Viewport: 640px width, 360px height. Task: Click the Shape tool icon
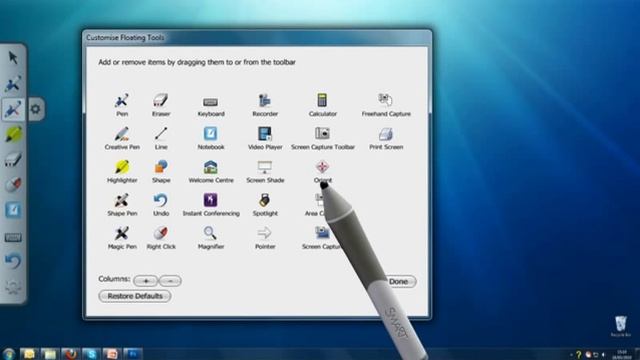(x=161, y=167)
